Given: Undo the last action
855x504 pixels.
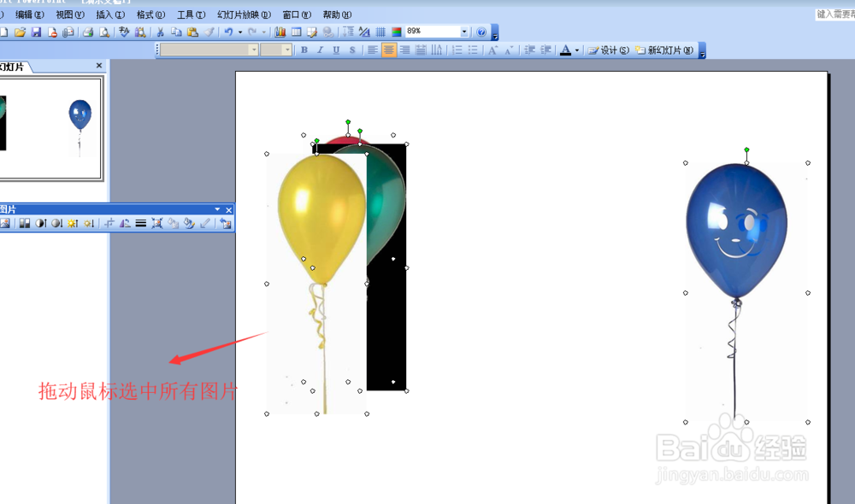Looking at the screenshot, I should coord(228,32).
